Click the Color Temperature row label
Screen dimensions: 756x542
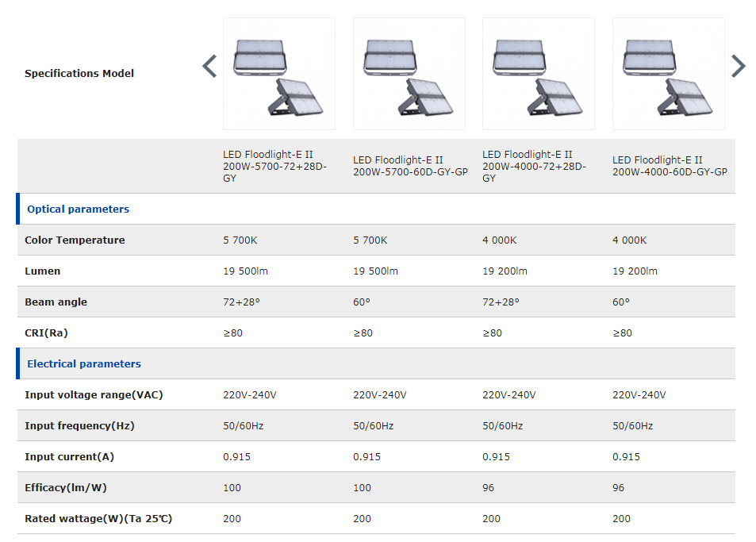click(75, 240)
